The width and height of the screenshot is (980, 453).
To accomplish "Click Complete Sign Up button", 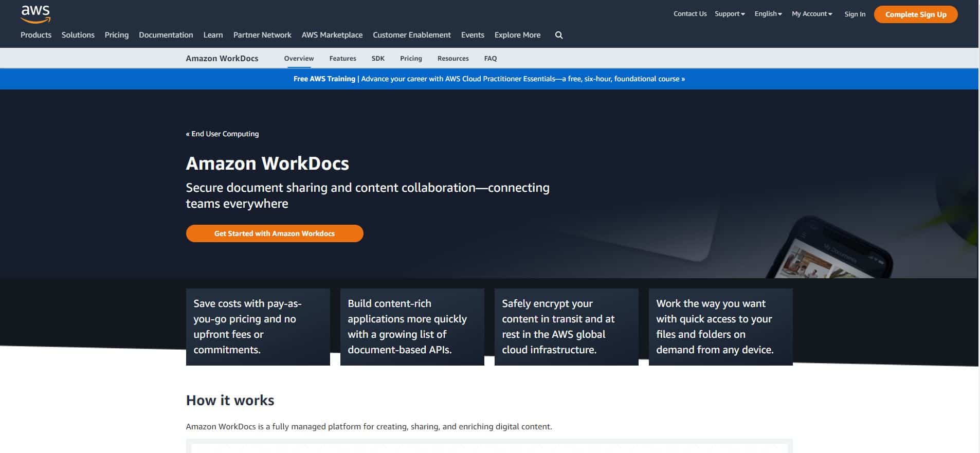I will 916,14.
